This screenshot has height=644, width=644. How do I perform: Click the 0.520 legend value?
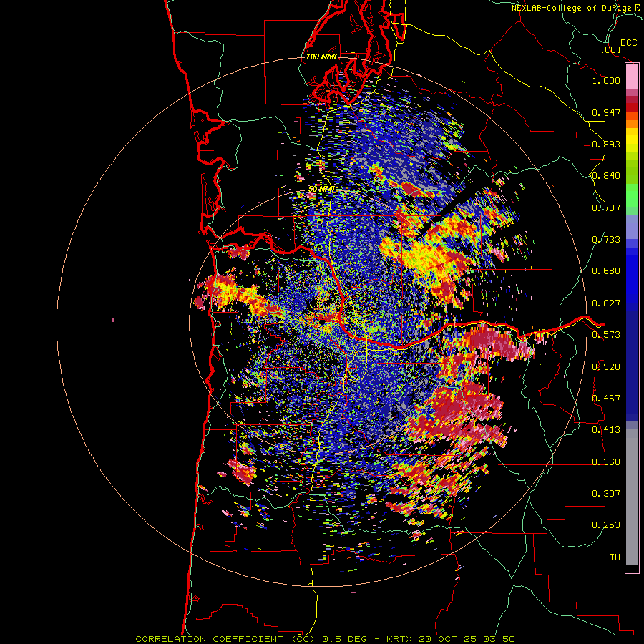pos(606,367)
